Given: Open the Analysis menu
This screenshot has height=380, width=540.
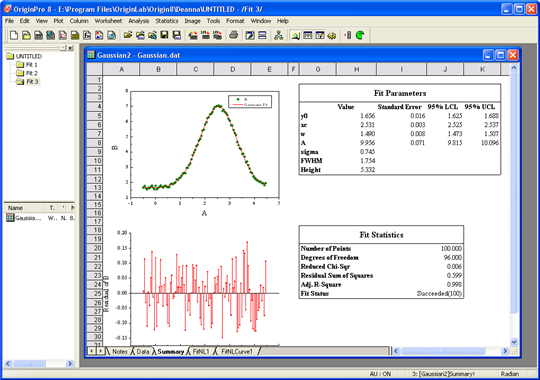Looking at the screenshot, I should point(139,21).
